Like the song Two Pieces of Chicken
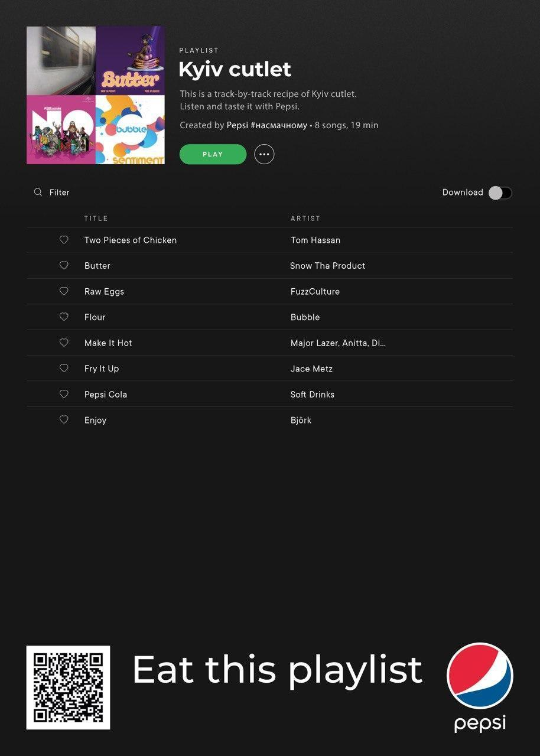This screenshot has width=540, height=756. click(x=64, y=240)
